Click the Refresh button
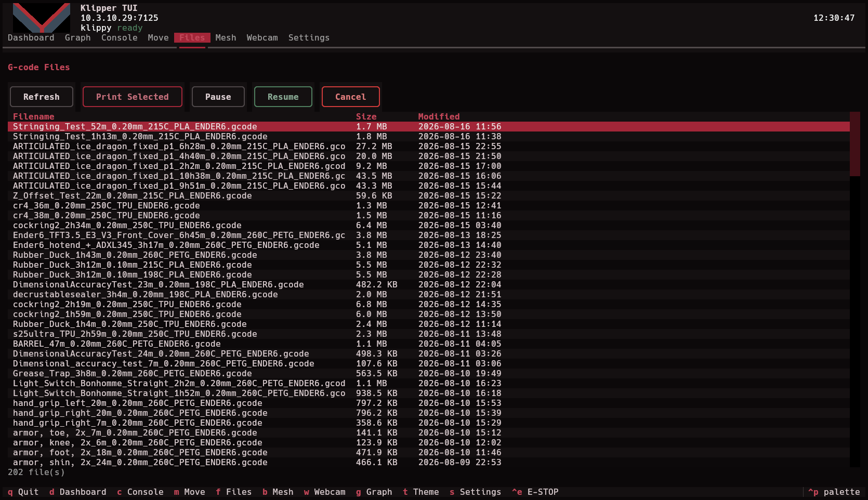The image size is (868, 500). pyautogui.click(x=42, y=97)
